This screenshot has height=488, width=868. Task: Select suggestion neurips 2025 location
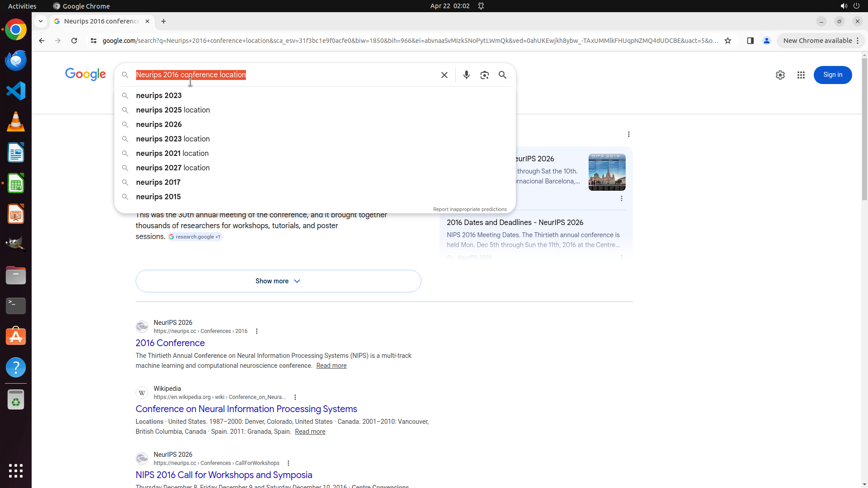pyautogui.click(x=173, y=110)
